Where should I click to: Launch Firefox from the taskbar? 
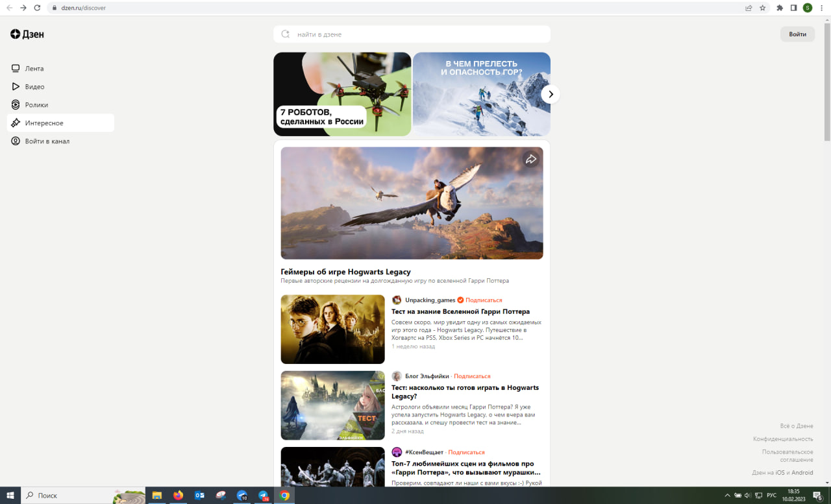point(178,495)
